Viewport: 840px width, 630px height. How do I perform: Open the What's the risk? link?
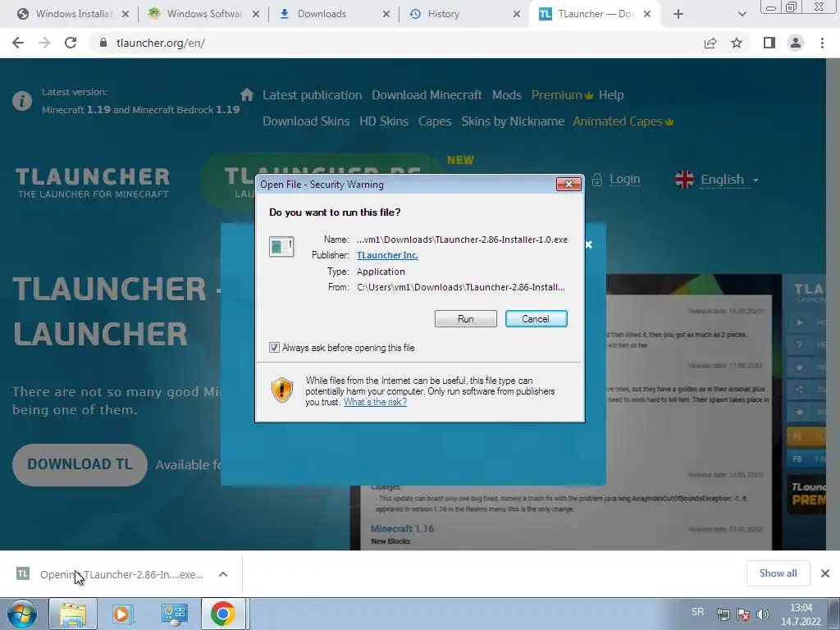pyautogui.click(x=375, y=402)
